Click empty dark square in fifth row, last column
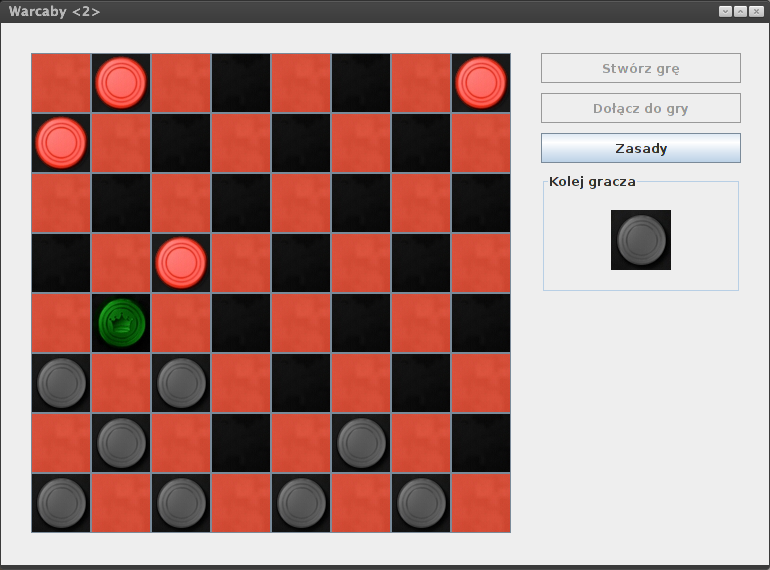770x570 pixels. click(x=481, y=323)
